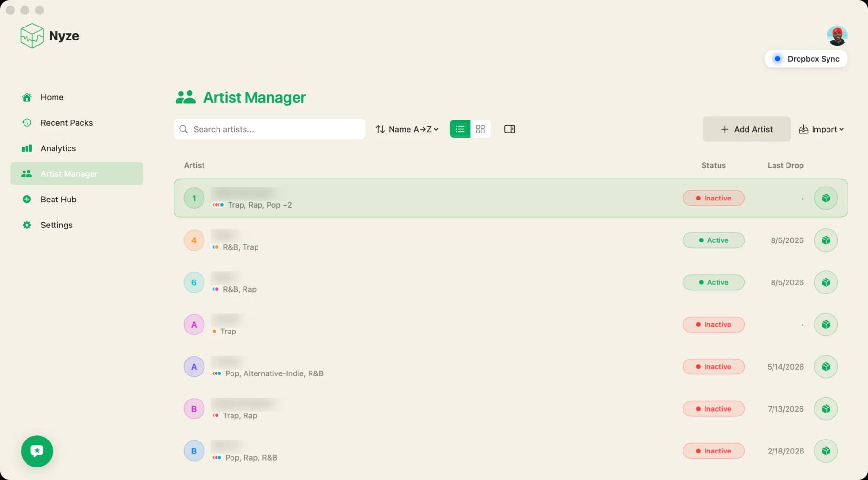
Task: Toggle the side panel layout icon
Action: coord(510,129)
